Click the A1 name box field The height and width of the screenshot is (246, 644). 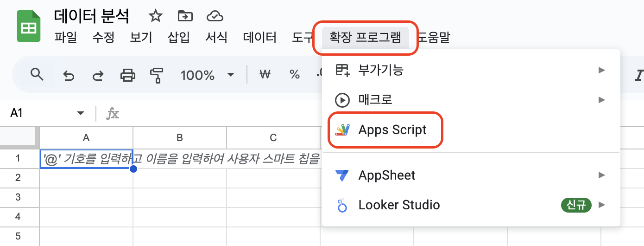click(x=47, y=113)
